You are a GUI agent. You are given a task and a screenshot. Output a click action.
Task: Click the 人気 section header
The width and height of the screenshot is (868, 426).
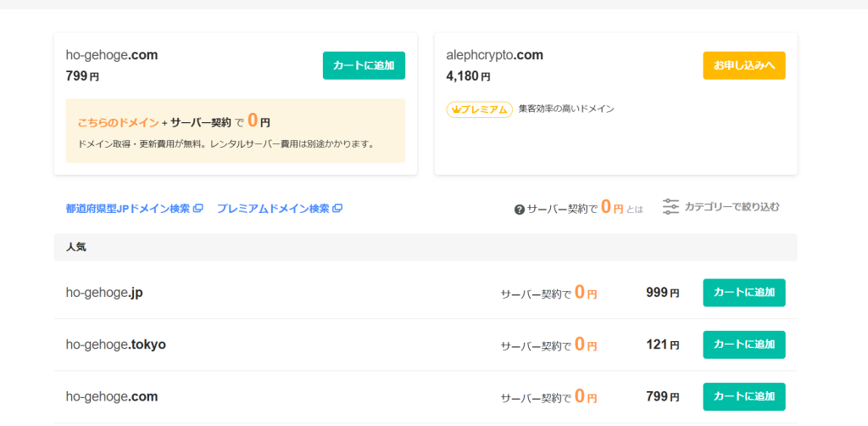click(x=76, y=247)
